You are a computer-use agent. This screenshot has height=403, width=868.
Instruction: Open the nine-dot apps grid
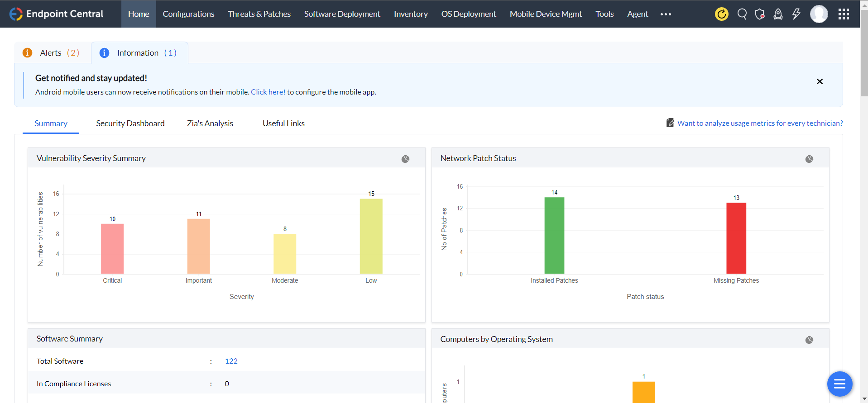click(x=843, y=14)
